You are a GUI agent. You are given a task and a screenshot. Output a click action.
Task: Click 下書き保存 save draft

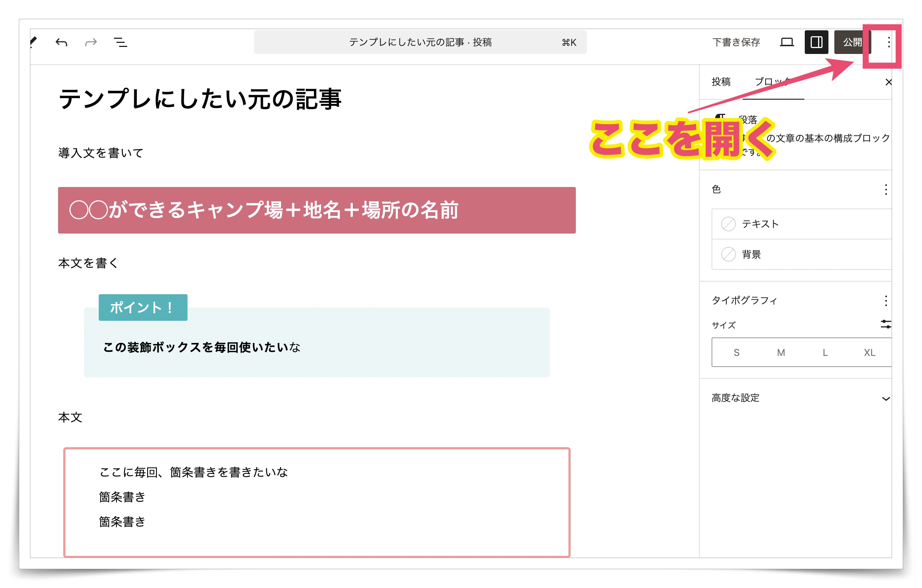(736, 42)
